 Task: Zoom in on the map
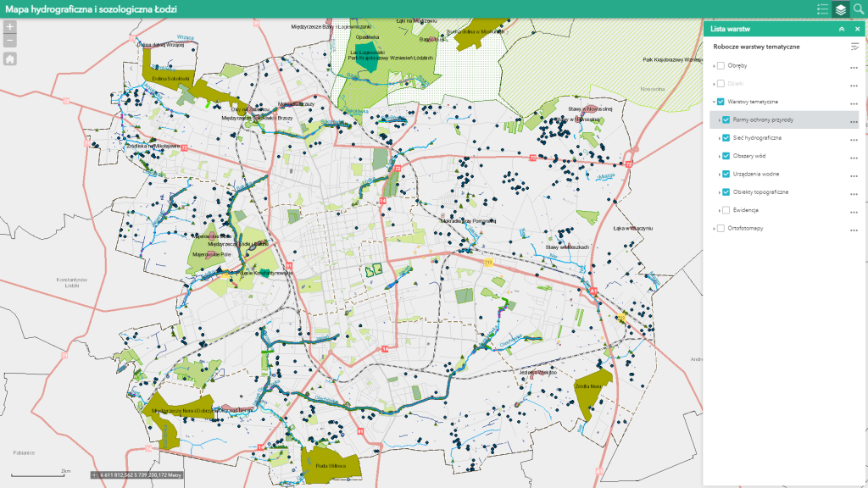coord(10,26)
